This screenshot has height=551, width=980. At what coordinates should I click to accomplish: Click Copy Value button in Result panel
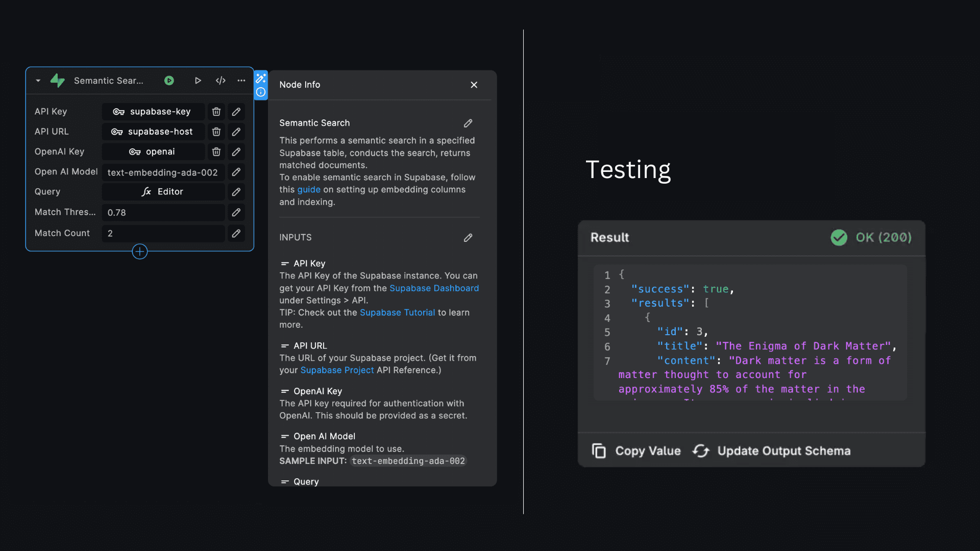635,451
